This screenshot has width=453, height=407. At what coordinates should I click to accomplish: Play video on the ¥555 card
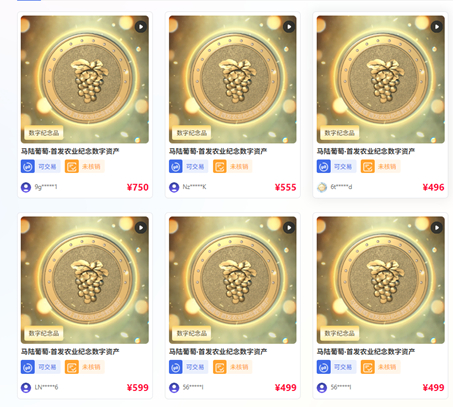coord(289,27)
